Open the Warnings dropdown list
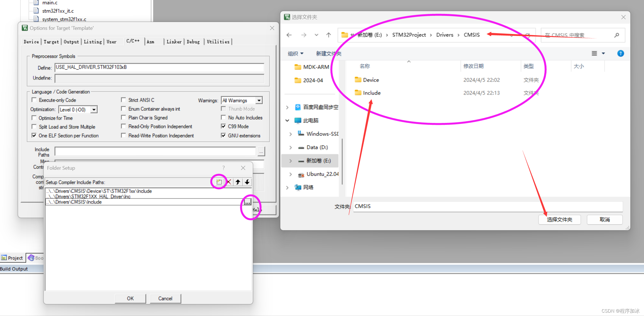This screenshot has height=316, width=644. coord(259,100)
